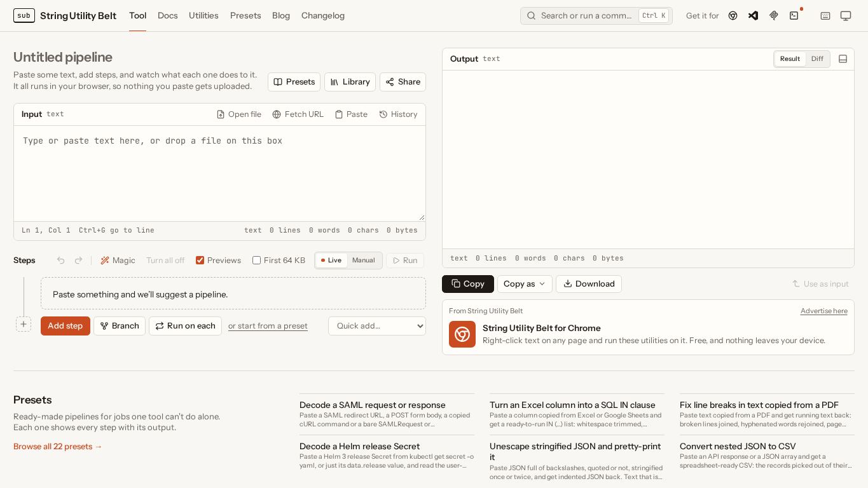Open Browse all 22 presets link

point(58,447)
